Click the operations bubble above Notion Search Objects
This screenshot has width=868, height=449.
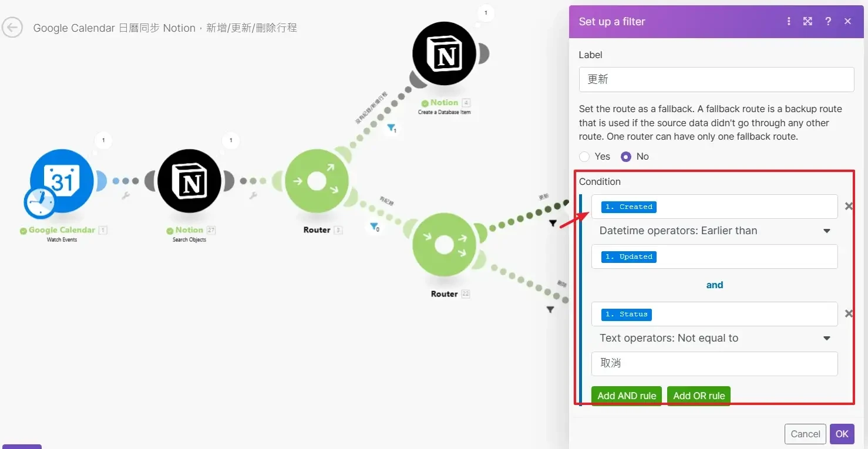pos(231,140)
